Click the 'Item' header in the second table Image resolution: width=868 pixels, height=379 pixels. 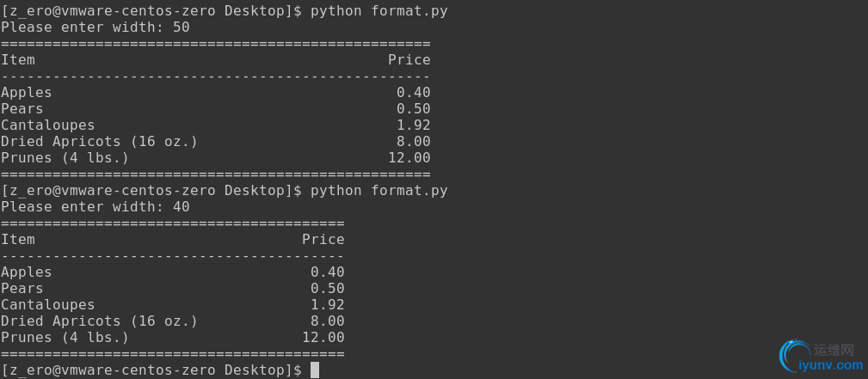[18, 240]
